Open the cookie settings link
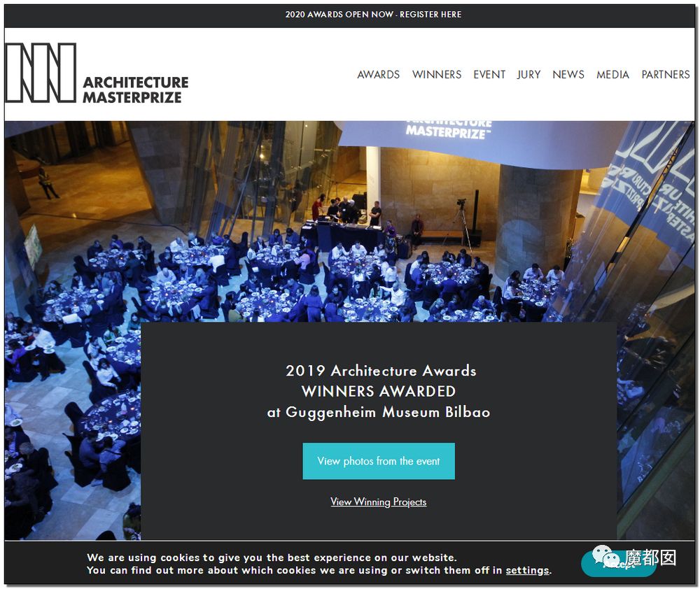The width and height of the screenshot is (700, 589). coord(527,570)
